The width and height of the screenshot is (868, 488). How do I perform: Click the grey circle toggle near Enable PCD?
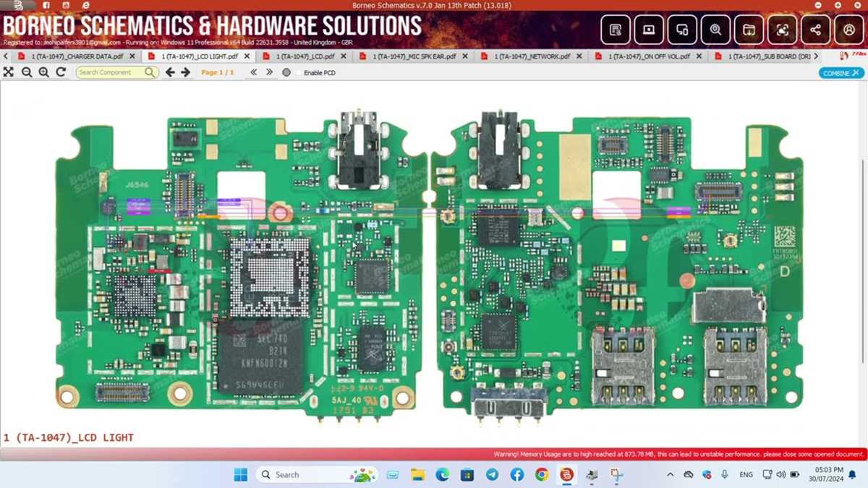click(x=286, y=72)
